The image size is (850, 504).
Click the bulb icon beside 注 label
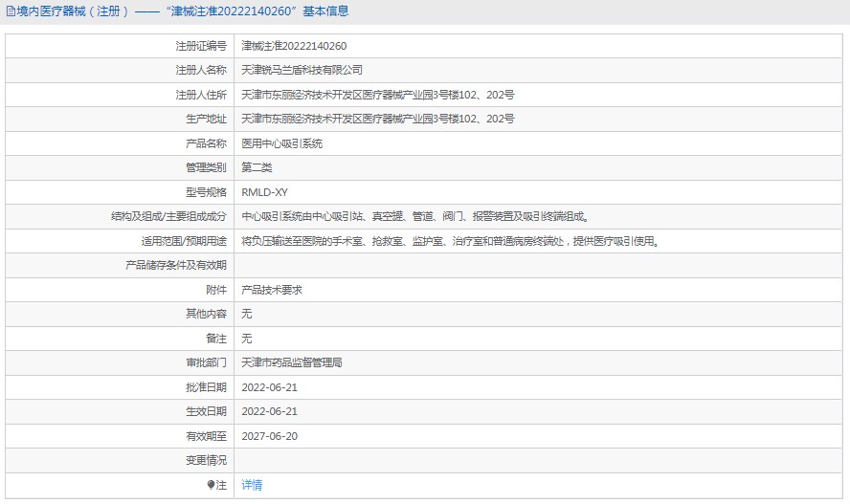click(x=211, y=485)
